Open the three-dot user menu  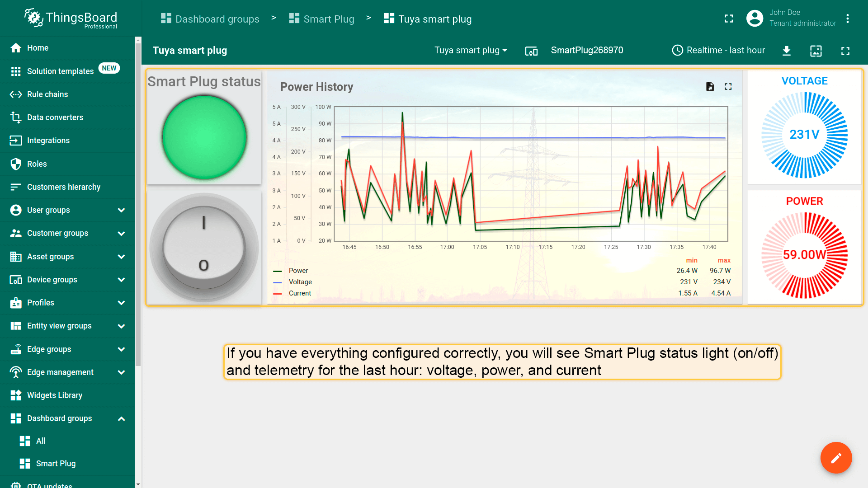(848, 19)
